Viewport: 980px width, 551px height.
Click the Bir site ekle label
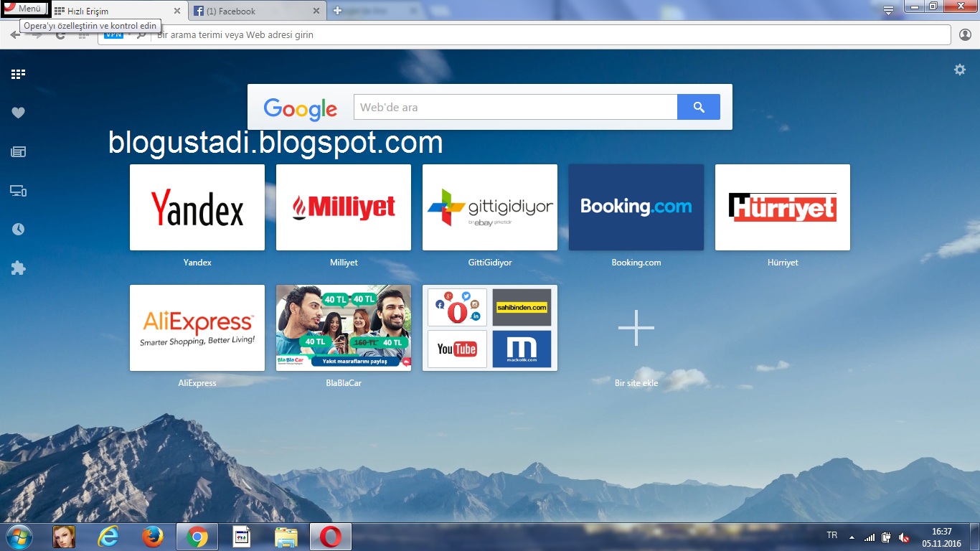(636, 383)
